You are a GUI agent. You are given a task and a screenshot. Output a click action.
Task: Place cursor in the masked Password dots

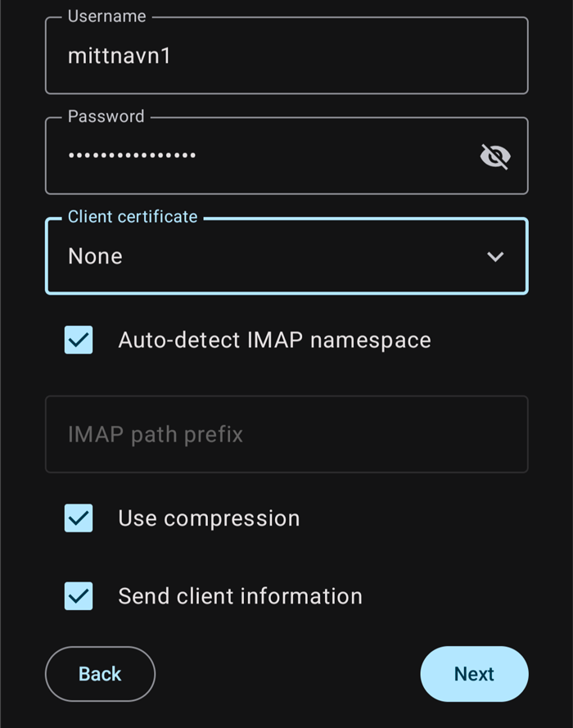132,156
